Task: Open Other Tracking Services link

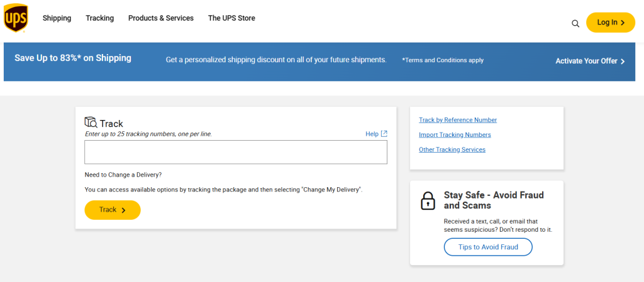Action: point(452,149)
